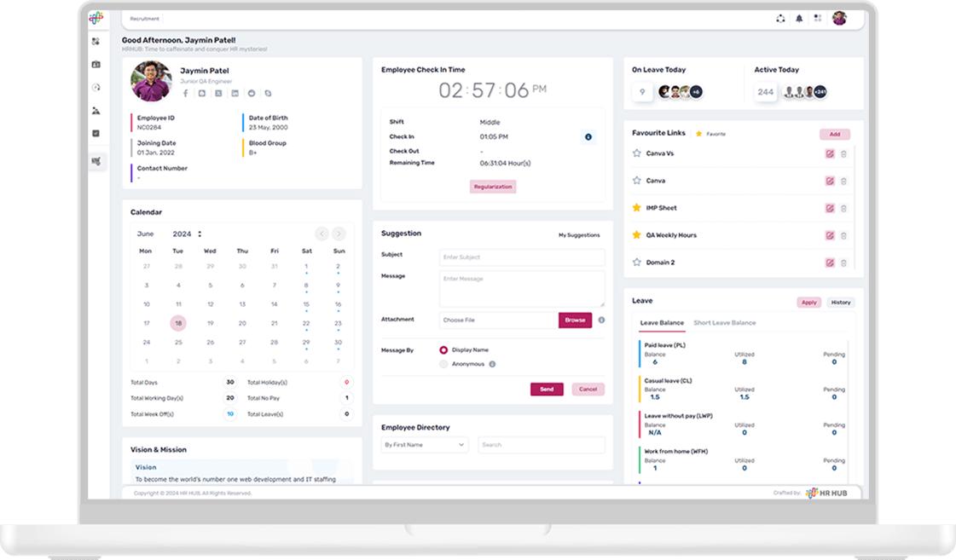Click the Regularization button
956x560 pixels.
click(492, 187)
